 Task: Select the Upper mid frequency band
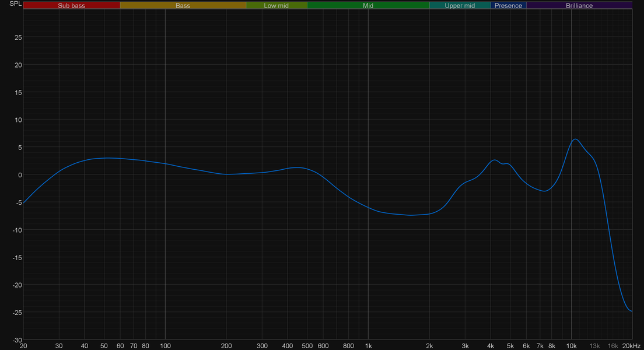460,5
